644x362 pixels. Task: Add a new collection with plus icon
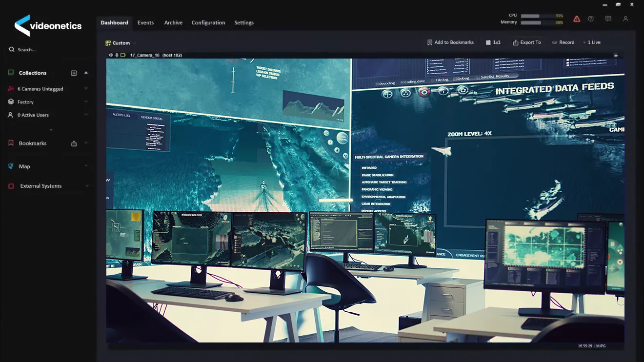(x=74, y=73)
